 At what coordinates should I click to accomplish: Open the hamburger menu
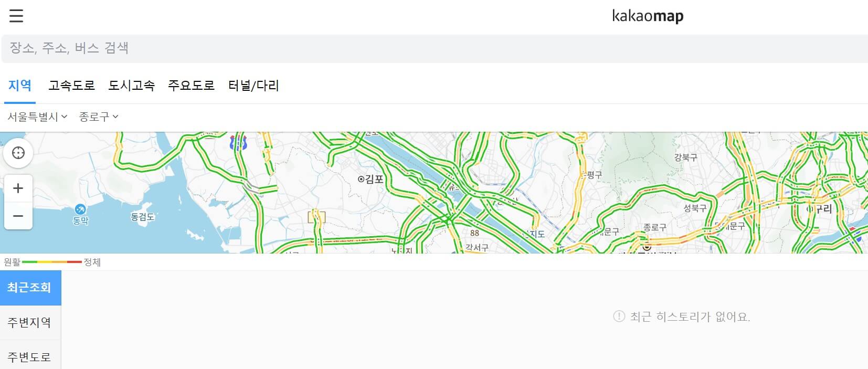point(16,15)
